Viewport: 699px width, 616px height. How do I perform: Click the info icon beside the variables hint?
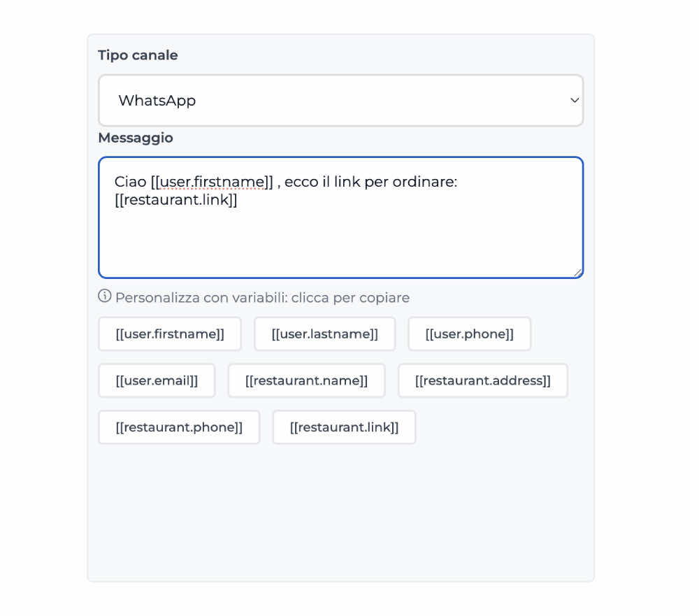[x=103, y=296]
